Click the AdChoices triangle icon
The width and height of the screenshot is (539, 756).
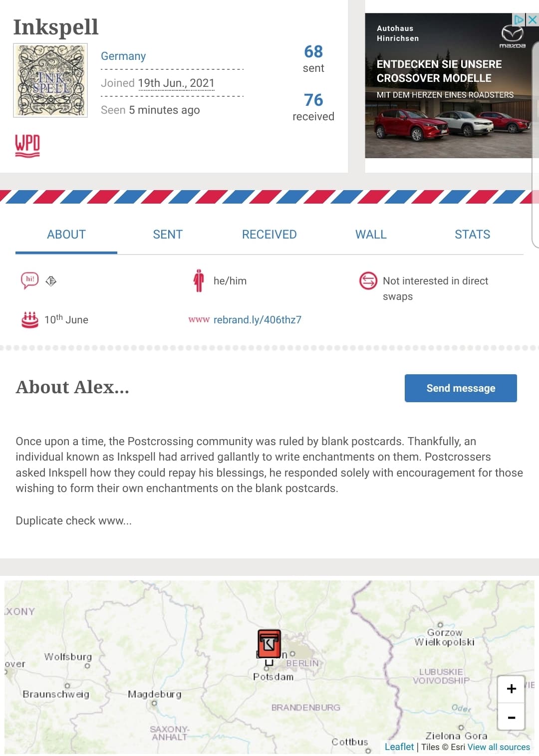[x=520, y=19]
